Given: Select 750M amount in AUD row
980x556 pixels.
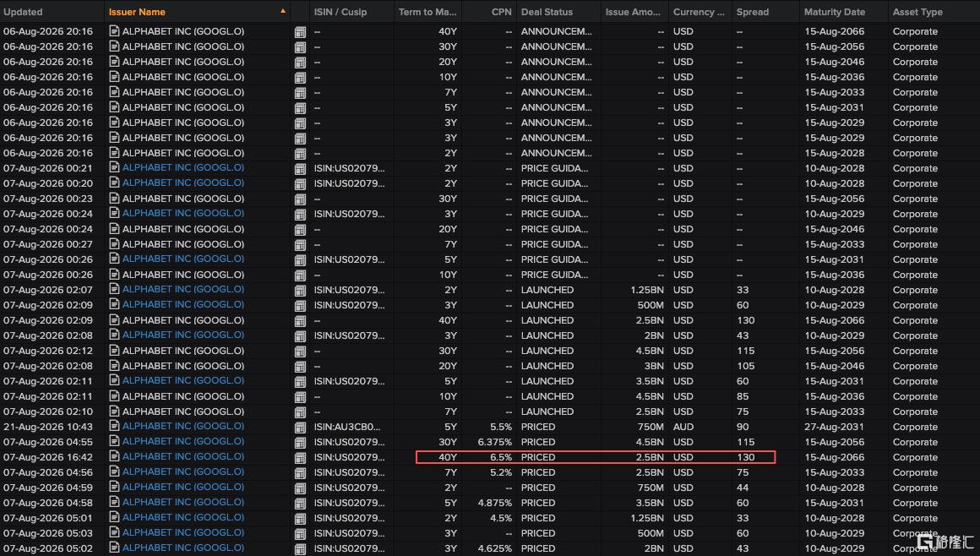Looking at the screenshot, I should [x=650, y=427].
